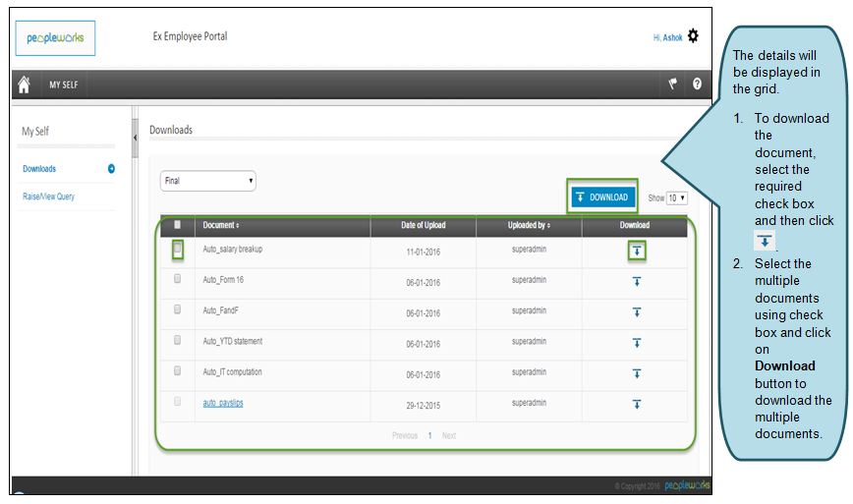The width and height of the screenshot is (853, 504).
Task: Click the home icon in navigation bar
Action: [25, 84]
